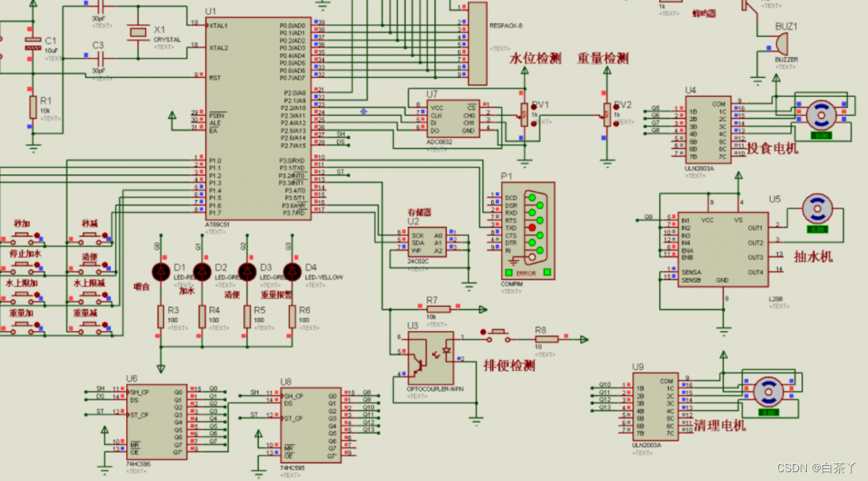Click the OPTOCOUPLER-NPN part name text
Image resolution: width=868 pixels, height=481 pixels.
click(x=435, y=389)
